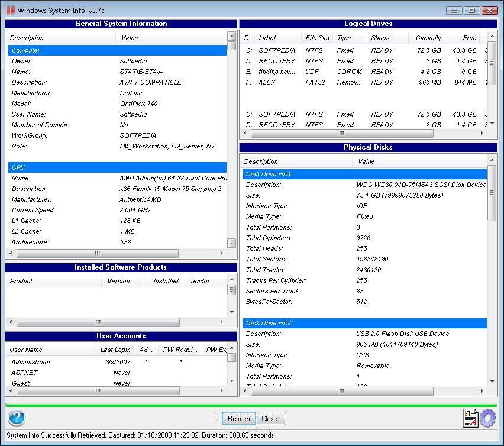The width and height of the screenshot is (504, 446).
Task: Click the Last Login column header
Action: (x=114, y=350)
